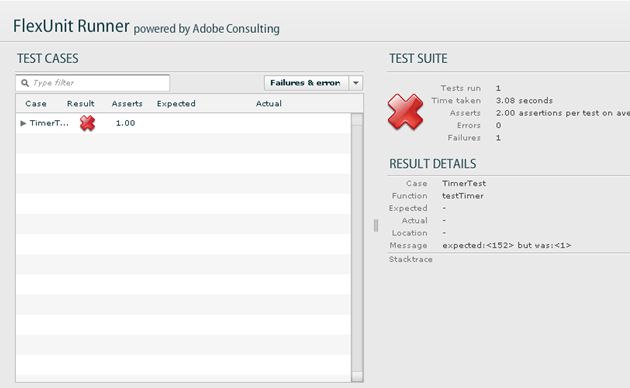Select the TimerTest row in test cases
630x388 pixels.
[x=183, y=123]
